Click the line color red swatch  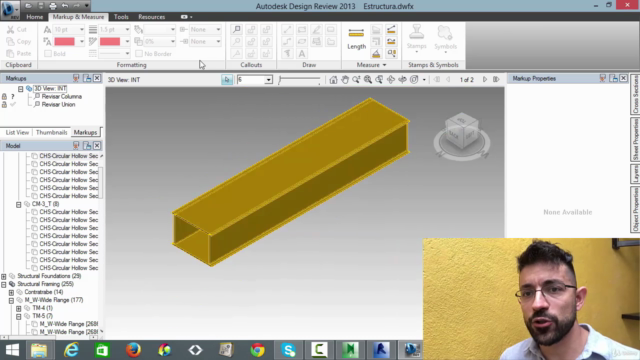[110, 41]
